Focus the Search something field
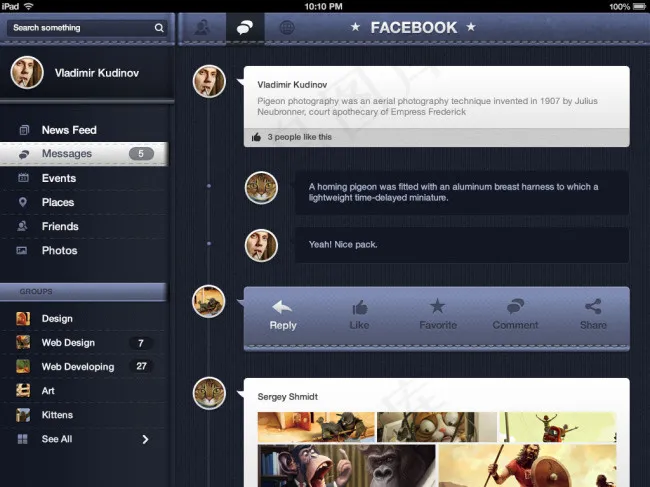 [x=87, y=28]
